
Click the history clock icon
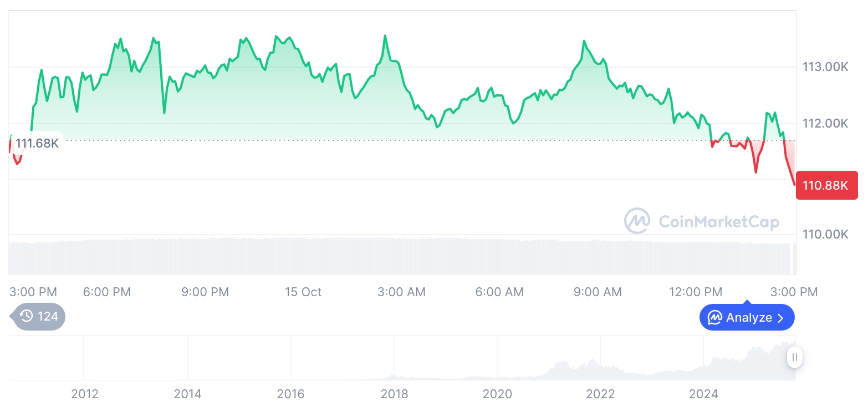26,316
